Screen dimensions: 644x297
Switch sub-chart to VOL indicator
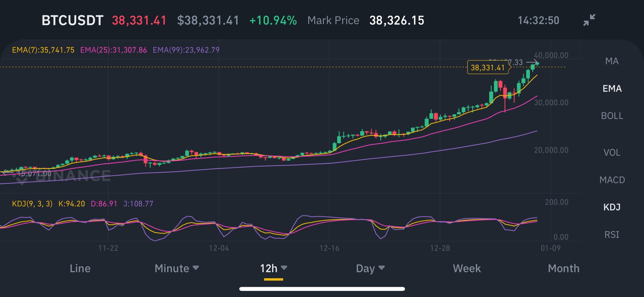point(612,153)
